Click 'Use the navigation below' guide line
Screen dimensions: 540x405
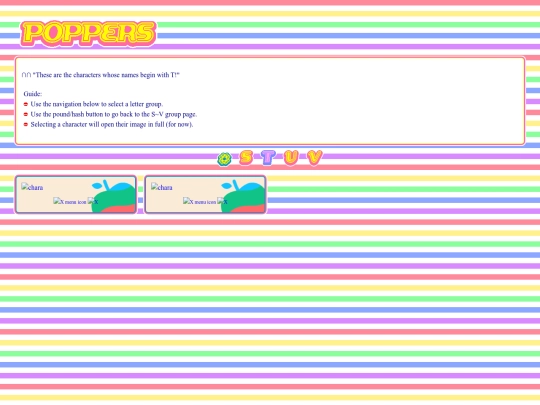pyautogui.click(x=96, y=104)
